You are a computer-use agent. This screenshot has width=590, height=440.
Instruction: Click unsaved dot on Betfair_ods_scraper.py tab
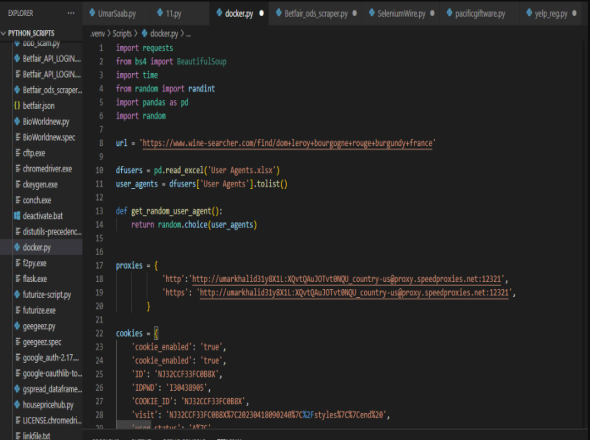[x=354, y=13]
